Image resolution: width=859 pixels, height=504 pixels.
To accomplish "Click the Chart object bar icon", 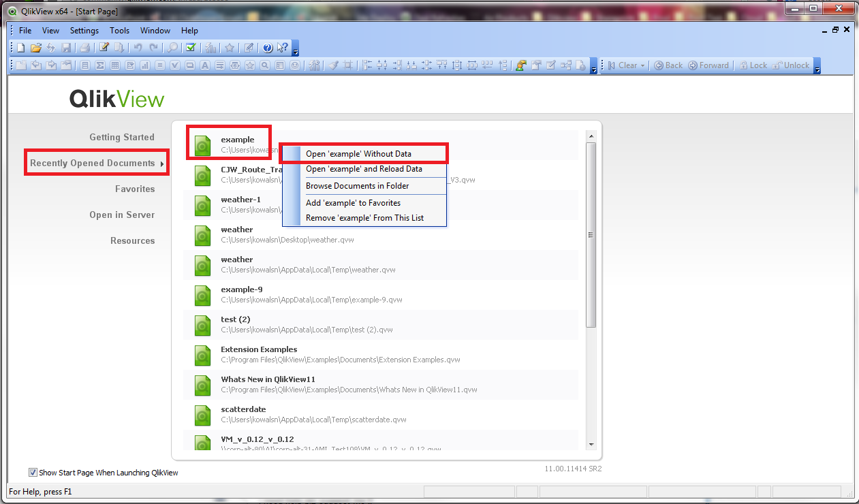I will point(145,65).
